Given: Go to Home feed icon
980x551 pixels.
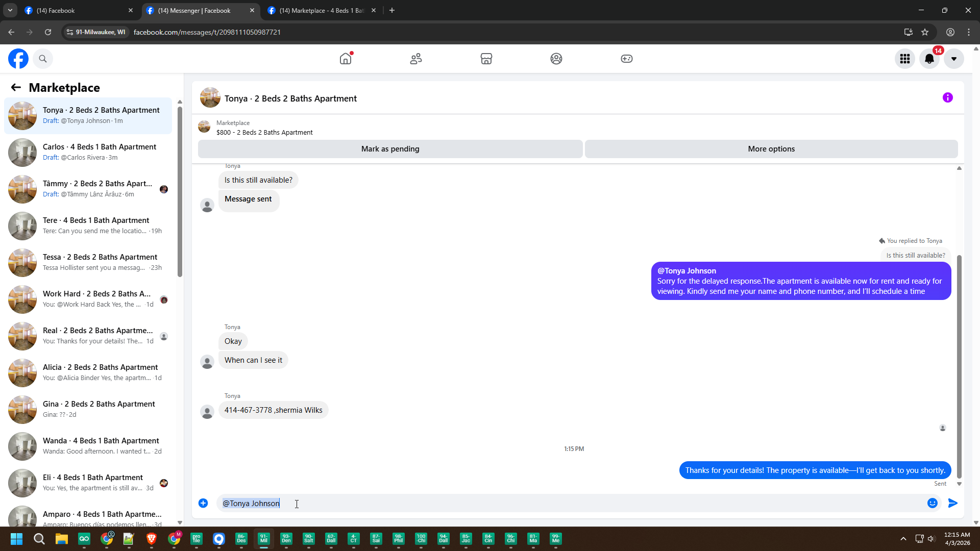Looking at the screenshot, I should (346, 59).
